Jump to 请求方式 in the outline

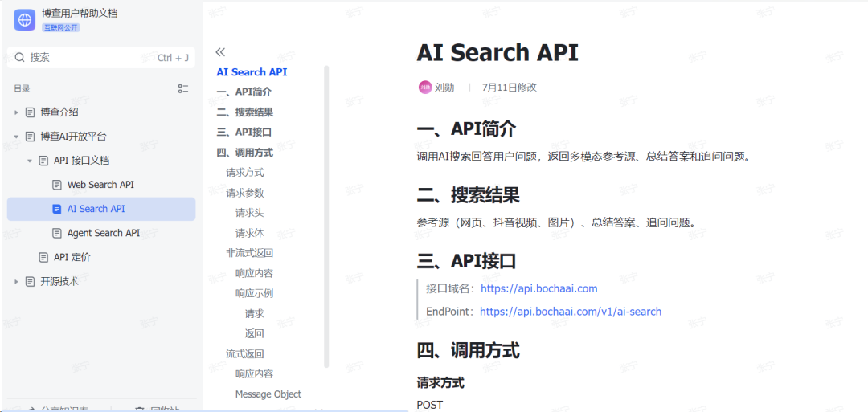point(244,173)
